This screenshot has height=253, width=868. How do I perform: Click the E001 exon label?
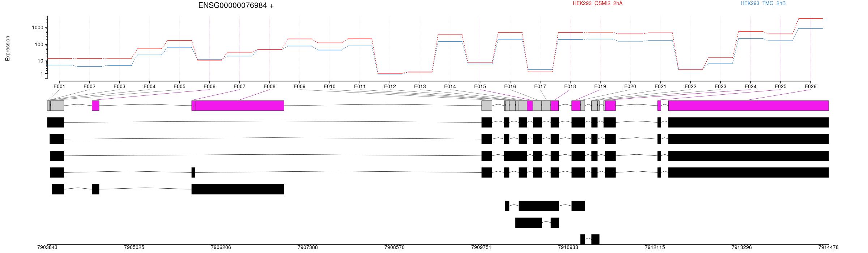pos(59,86)
